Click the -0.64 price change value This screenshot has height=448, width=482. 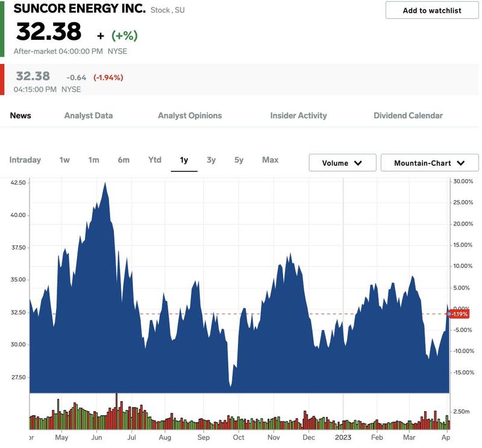77,78
